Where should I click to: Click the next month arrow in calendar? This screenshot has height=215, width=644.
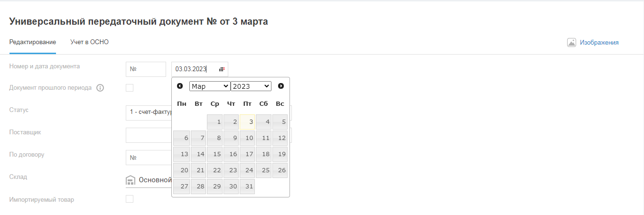tap(281, 86)
